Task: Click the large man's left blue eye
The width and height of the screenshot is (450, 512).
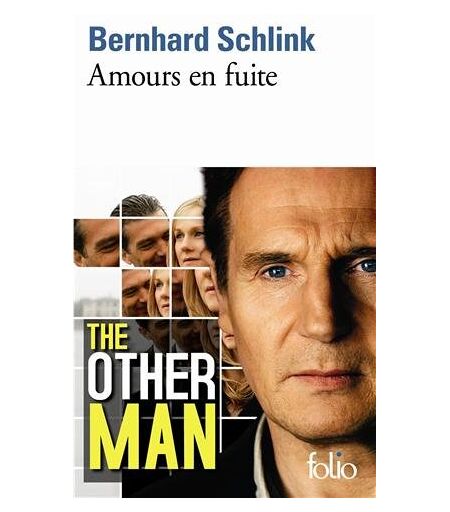Action: [x=276, y=272]
